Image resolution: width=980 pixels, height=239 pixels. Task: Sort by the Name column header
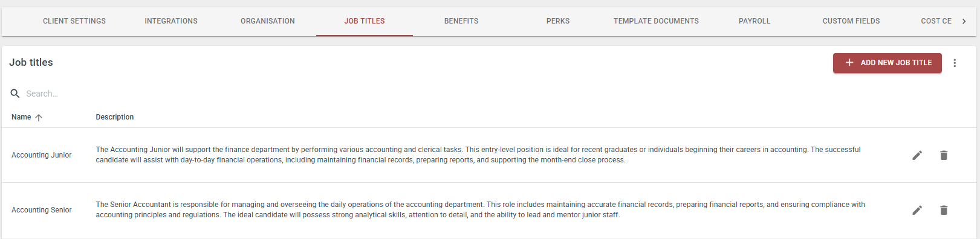point(21,117)
